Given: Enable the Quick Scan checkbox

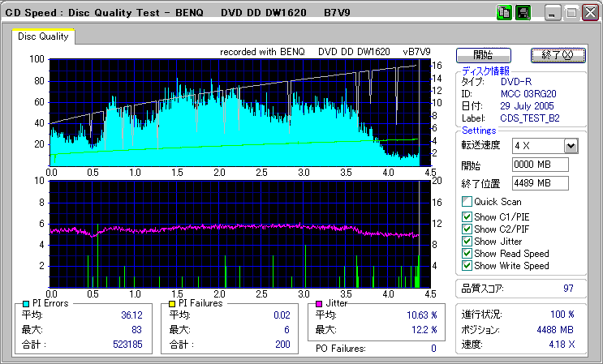Looking at the screenshot, I should 467,202.
